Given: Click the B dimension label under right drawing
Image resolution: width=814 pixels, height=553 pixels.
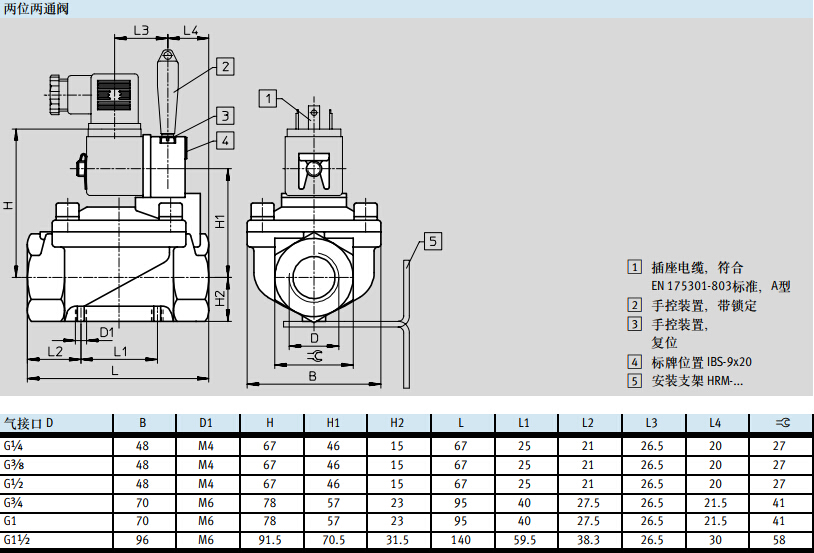Looking at the screenshot, I should 312,377.
